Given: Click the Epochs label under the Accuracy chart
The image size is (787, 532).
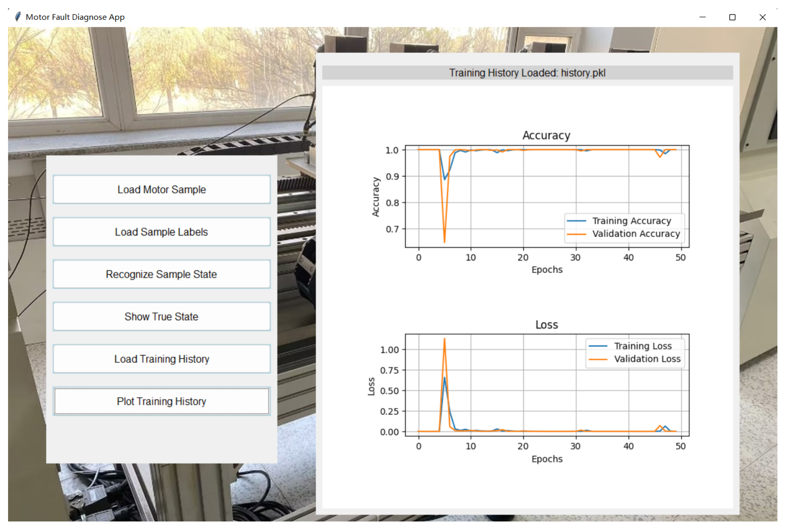Looking at the screenshot, I should (x=546, y=270).
